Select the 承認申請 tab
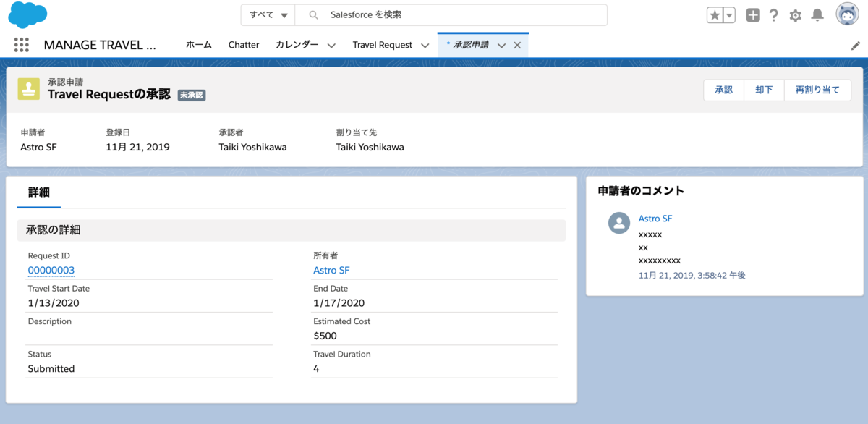 [470, 45]
